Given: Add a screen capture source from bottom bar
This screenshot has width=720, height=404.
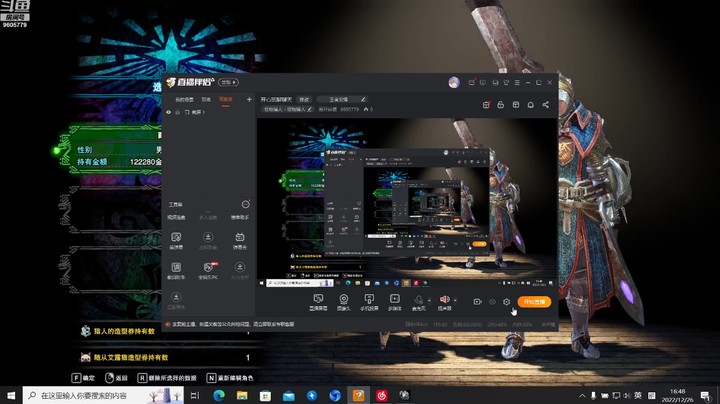Looking at the screenshot, I should coord(318,302).
